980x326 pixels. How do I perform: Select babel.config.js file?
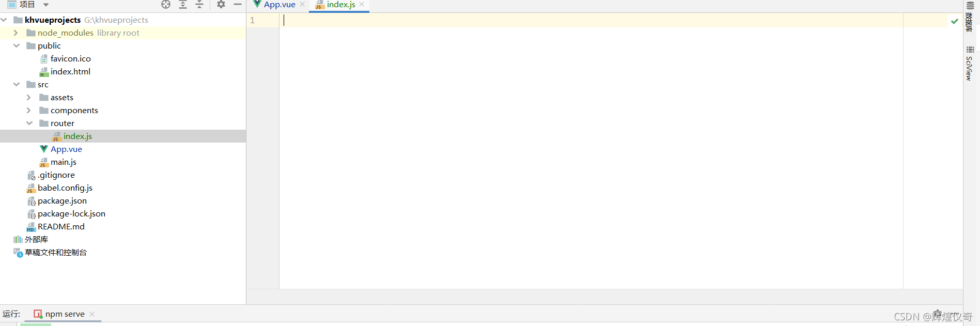[65, 188]
